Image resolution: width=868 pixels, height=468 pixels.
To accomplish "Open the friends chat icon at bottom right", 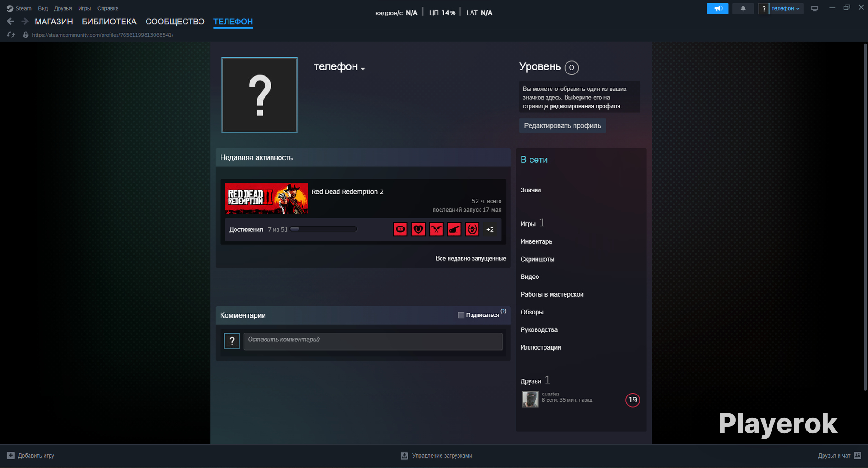I will 858,455.
